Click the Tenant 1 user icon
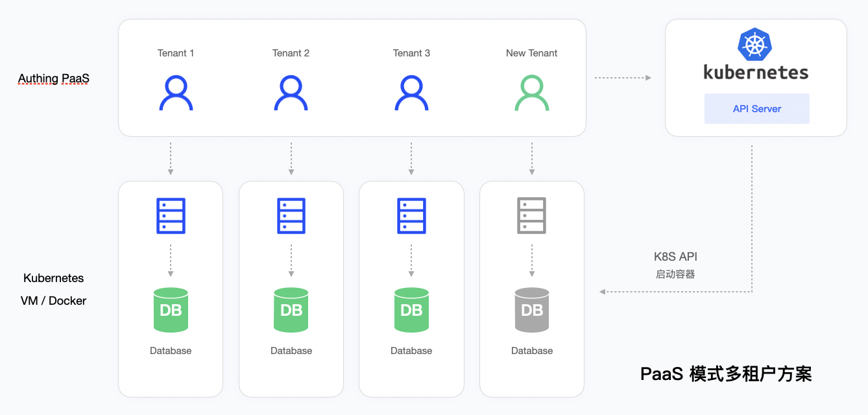The image size is (868, 415). (x=176, y=93)
